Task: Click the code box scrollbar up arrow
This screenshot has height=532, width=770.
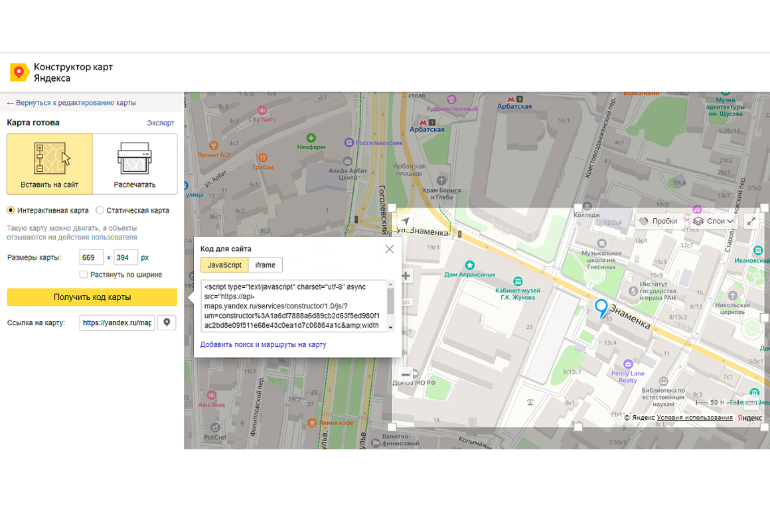Action: pos(390,284)
